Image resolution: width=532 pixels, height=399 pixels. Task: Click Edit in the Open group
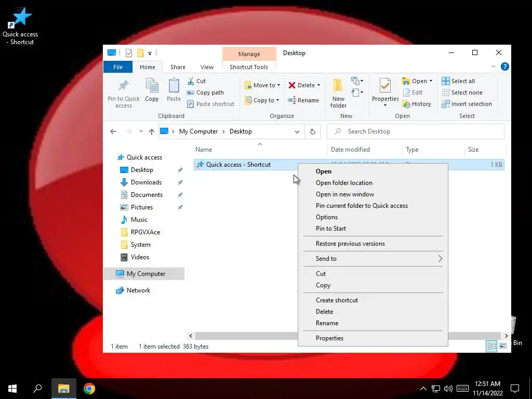(x=413, y=92)
